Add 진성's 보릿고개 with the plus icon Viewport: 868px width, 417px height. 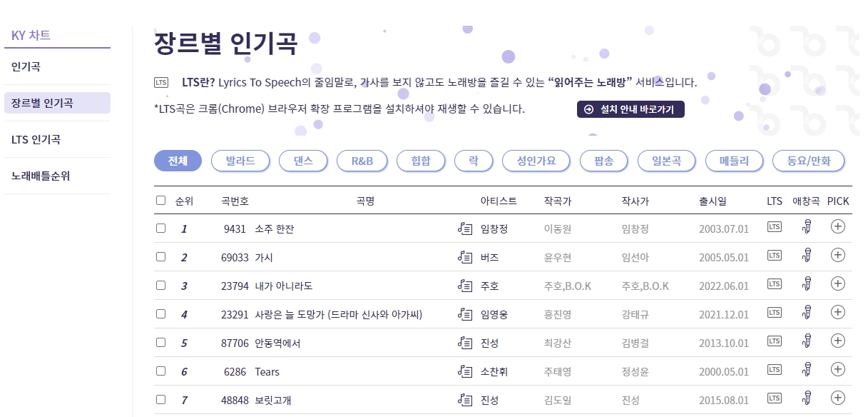pyautogui.click(x=838, y=398)
